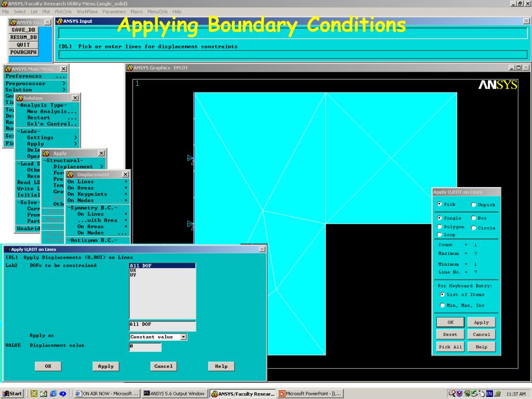Viewport: 532px width, 399px height.
Task: Select the Circle picking mode
Action: tap(473, 228)
